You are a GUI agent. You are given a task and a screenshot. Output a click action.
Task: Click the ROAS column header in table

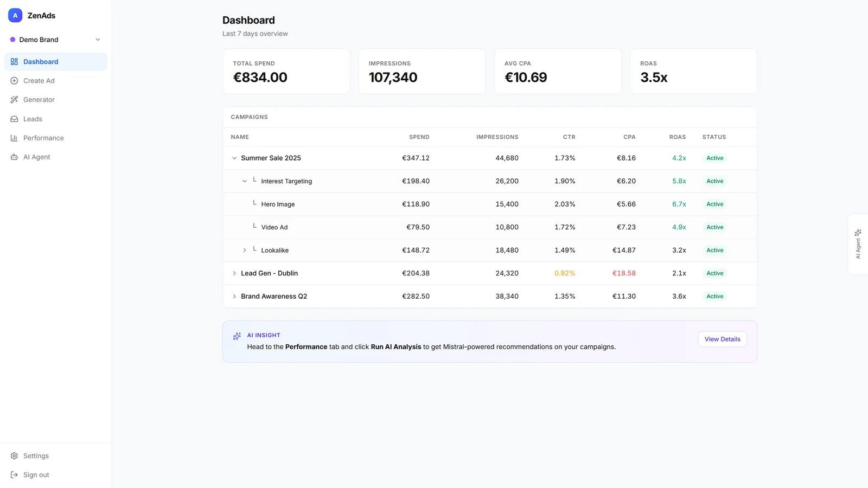point(678,137)
